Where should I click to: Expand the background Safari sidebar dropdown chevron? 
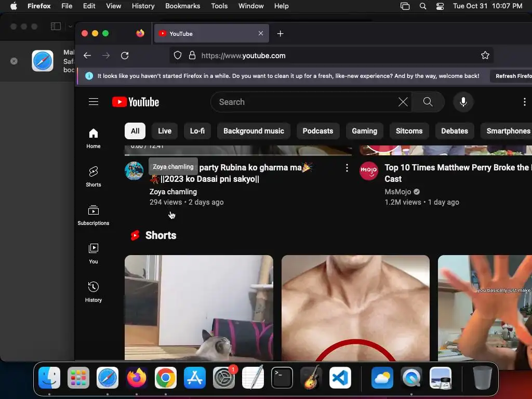[70, 26]
